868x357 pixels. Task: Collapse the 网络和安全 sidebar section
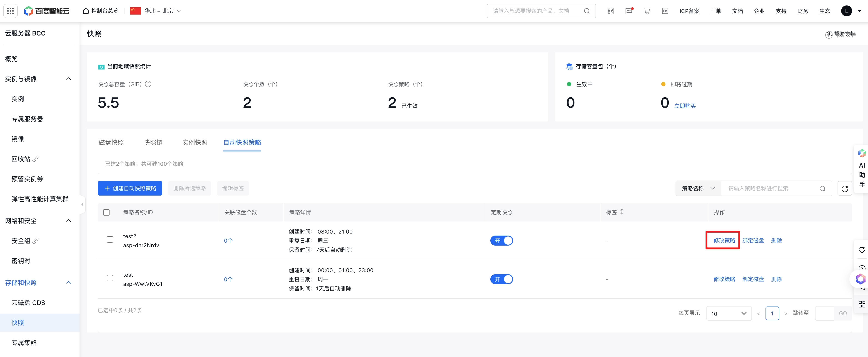(69, 221)
